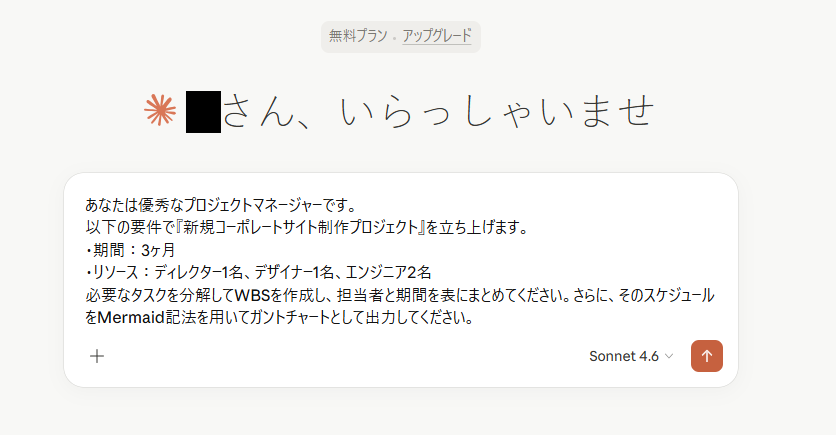The height and width of the screenshot is (435, 836).
Task: Click the いらっしゃいませ greeting heading
Action: pyautogui.click(x=496, y=111)
